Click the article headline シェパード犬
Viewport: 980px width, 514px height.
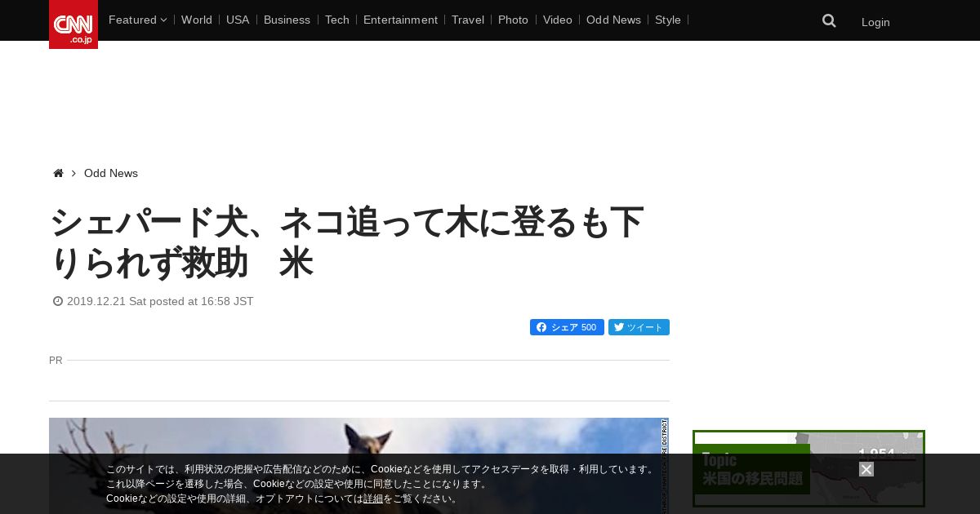click(x=347, y=242)
